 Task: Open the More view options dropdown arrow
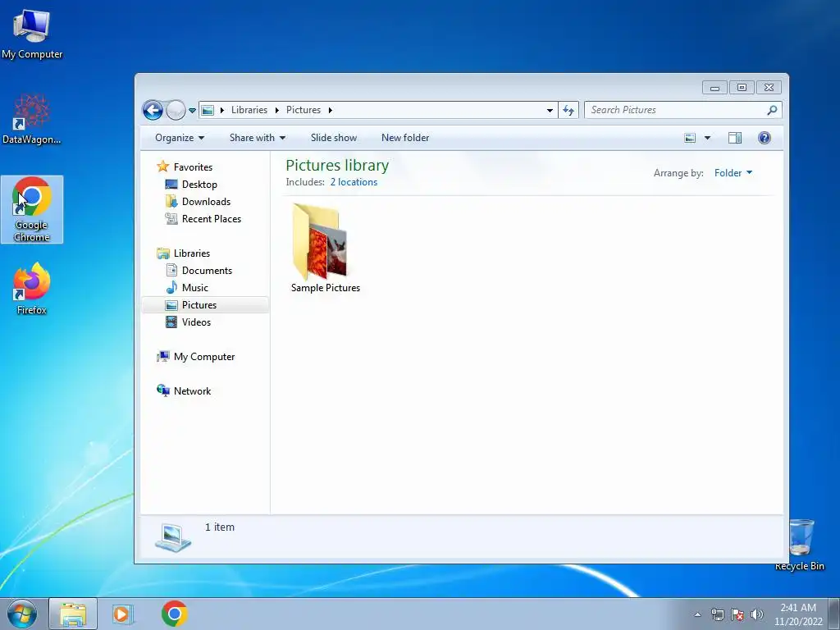click(707, 138)
